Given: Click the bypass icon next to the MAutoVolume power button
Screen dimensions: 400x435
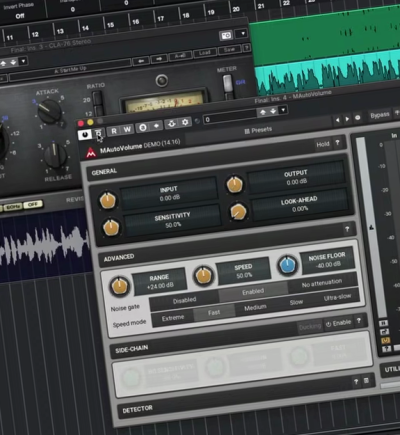Looking at the screenshot, I should [99, 133].
